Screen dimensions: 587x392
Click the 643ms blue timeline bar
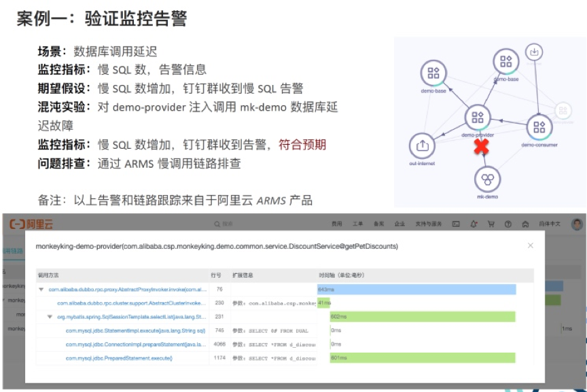[x=416, y=289]
